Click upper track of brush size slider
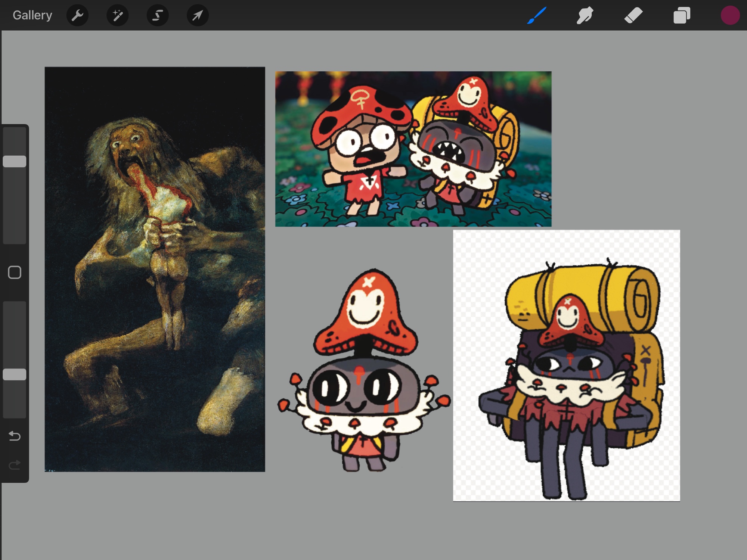Screen dimensions: 747x560 click(15, 140)
